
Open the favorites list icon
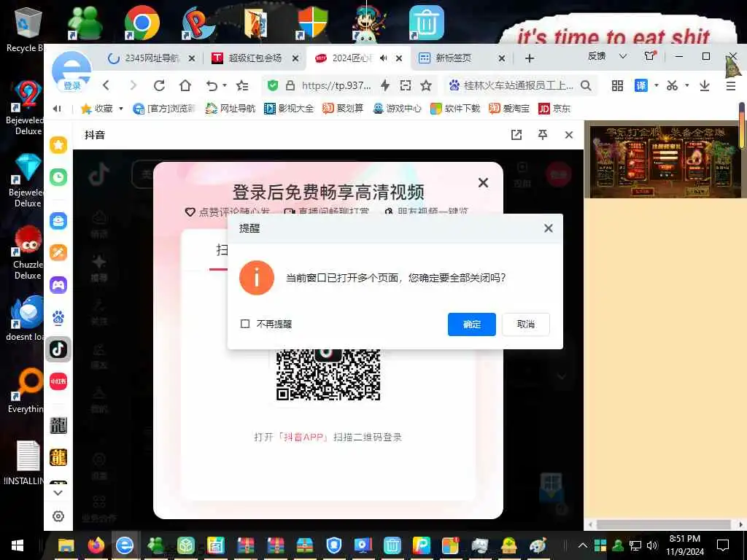pyautogui.click(x=242, y=86)
